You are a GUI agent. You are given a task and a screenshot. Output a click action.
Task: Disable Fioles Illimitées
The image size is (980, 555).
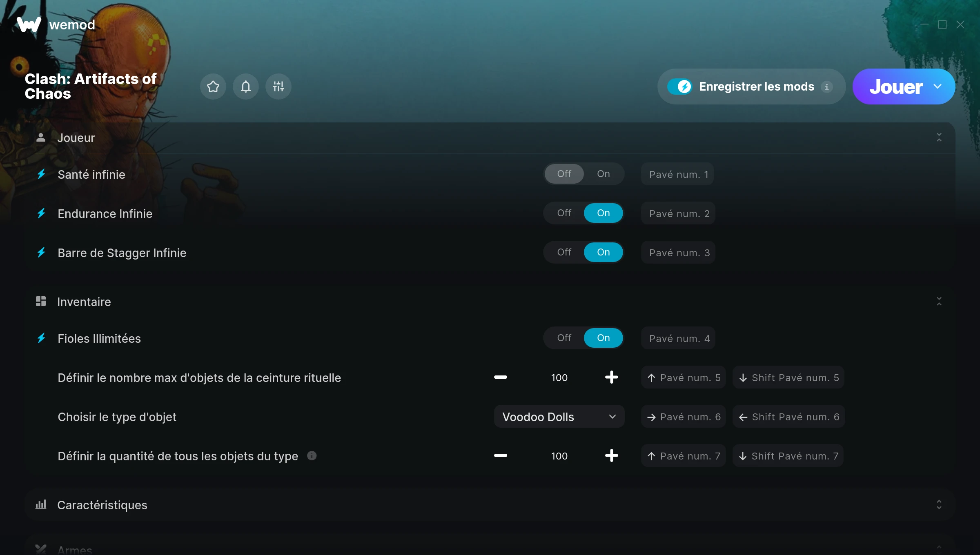[x=564, y=338]
